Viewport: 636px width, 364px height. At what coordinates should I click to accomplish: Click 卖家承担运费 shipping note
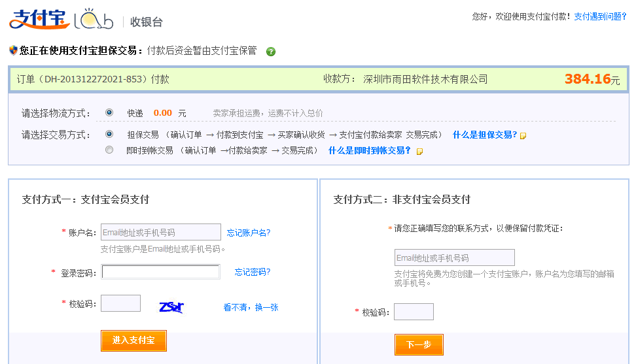(268, 113)
